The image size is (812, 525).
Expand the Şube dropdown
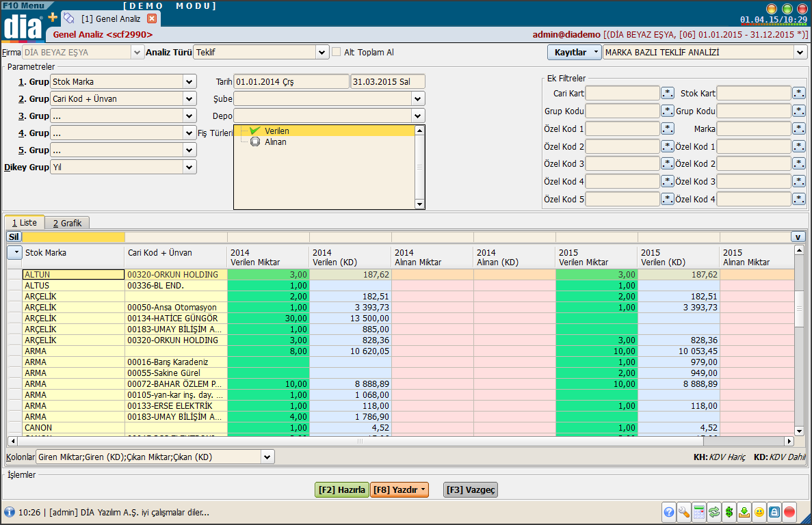pyautogui.click(x=418, y=99)
